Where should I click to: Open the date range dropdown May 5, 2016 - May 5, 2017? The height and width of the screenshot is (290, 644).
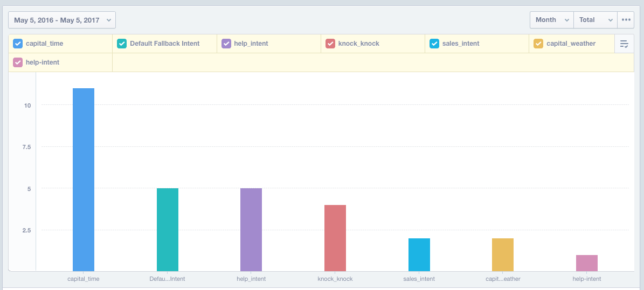click(62, 20)
